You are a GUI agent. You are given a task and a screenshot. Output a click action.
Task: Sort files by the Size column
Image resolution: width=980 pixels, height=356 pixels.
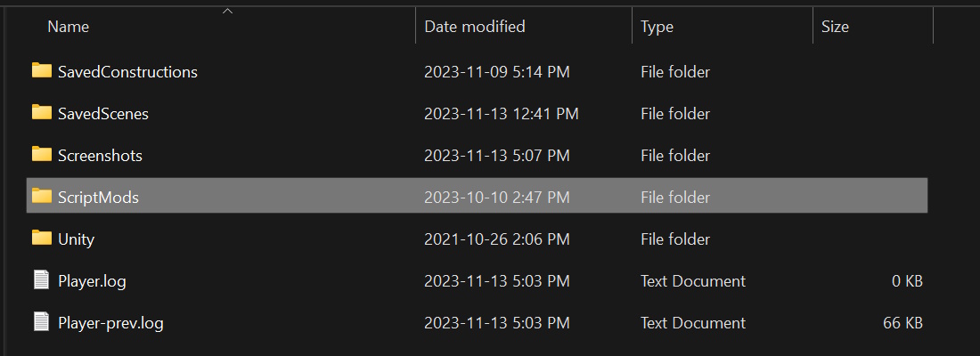835,27
